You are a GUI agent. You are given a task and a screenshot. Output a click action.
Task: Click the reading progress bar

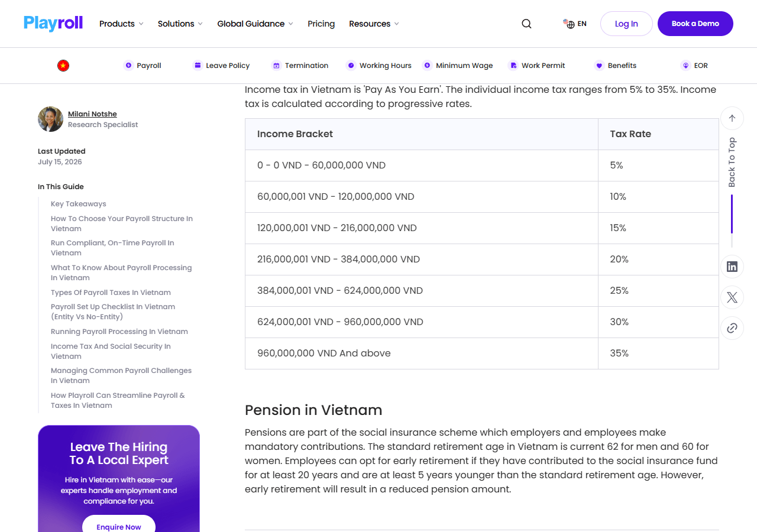pyautogui.click(x=732, y=221)
